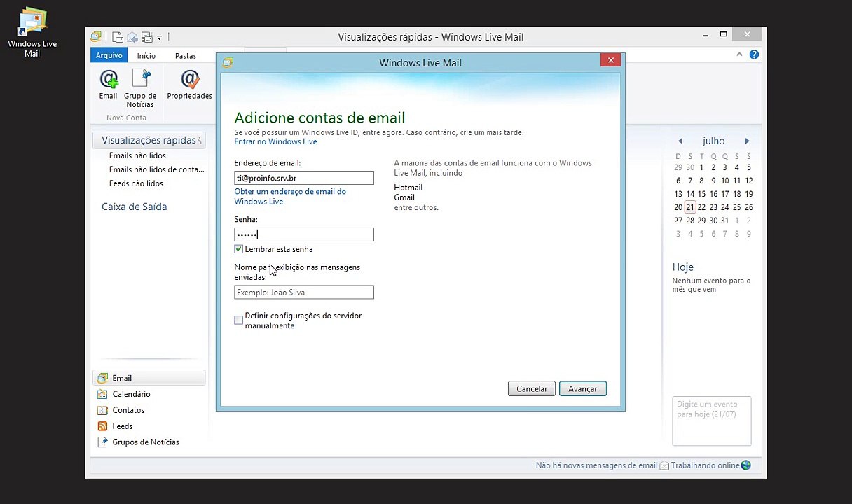The image size is (852, 504).
Task: Open Calendário section in sidebar
Action: pyautogui.click(x=131, y=394)
